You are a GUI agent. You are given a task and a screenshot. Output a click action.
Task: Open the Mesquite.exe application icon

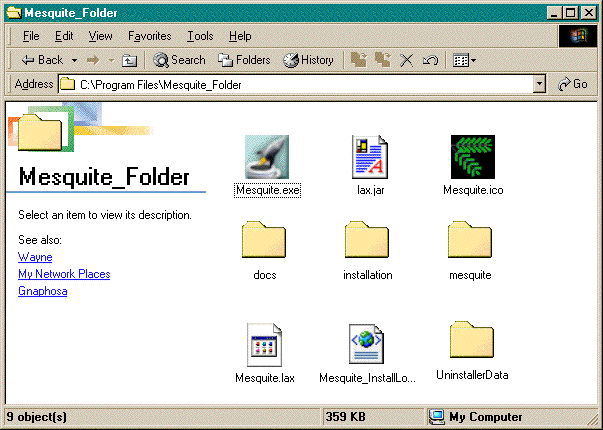click(x=267, y=157)
